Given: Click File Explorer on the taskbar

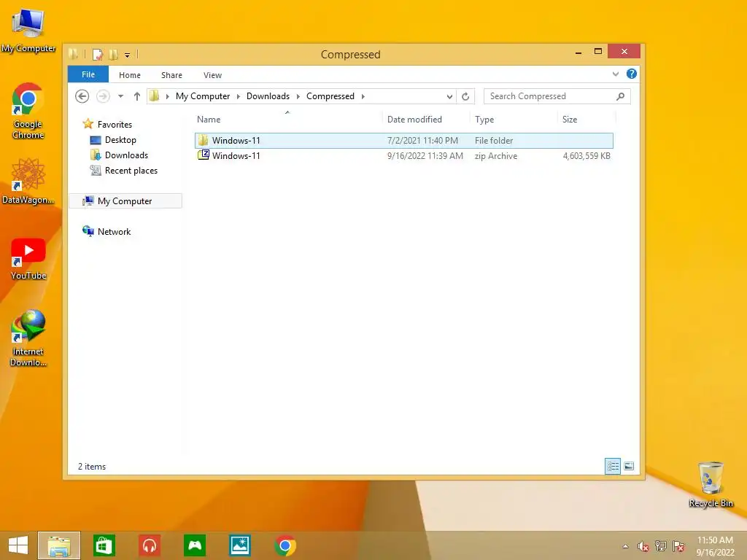Looking at the screenshot, I should click(59, 545).
